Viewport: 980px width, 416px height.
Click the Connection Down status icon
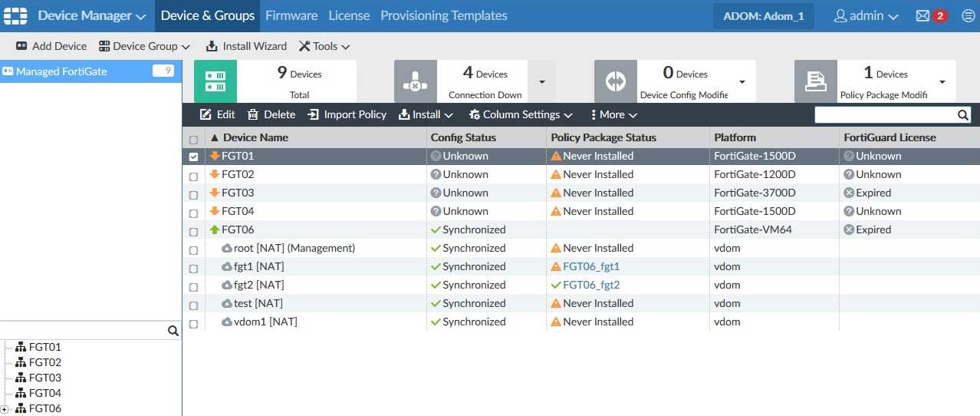tap(416, 81)
